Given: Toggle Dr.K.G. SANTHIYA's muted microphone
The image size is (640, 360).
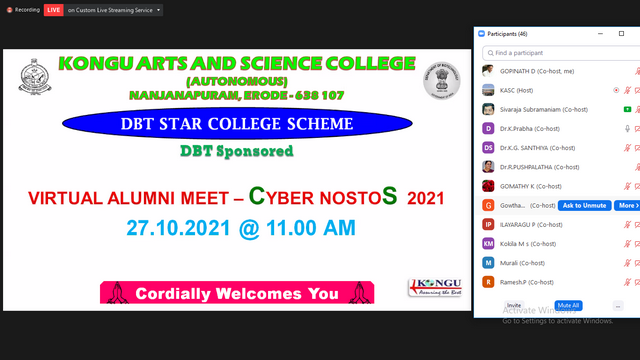Looking at the screenshot, I should [627, 148].
